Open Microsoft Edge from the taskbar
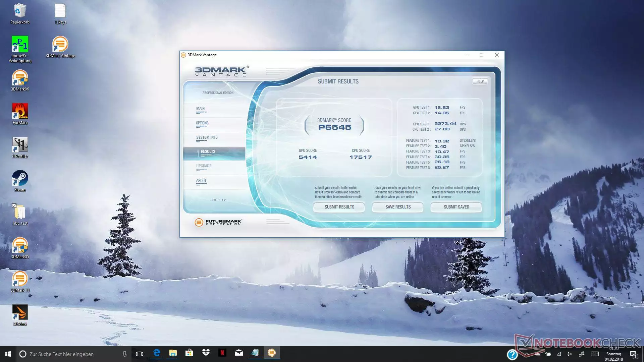 (157, 353)
